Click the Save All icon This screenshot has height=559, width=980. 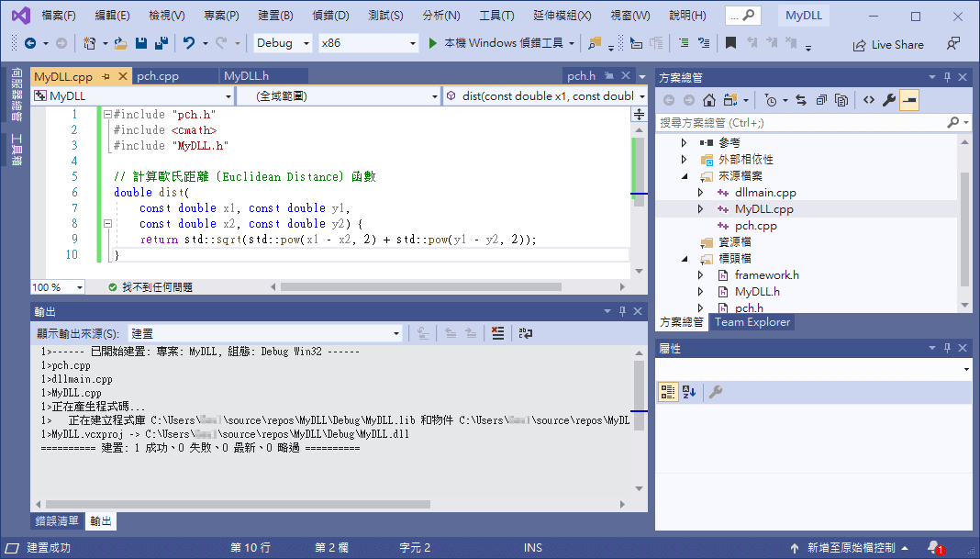point(161,43)
